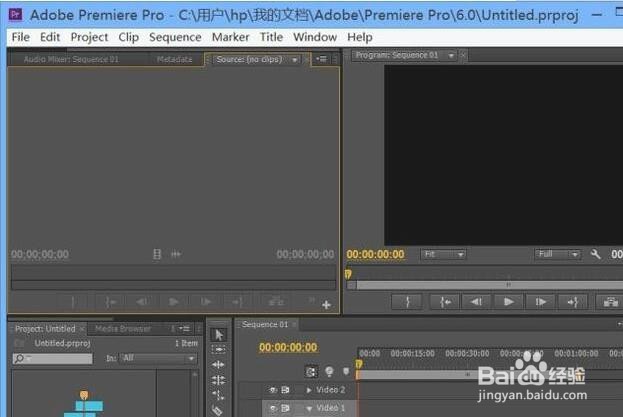Open Source monitor panel menu icon
623x417 pixels.
321,59
